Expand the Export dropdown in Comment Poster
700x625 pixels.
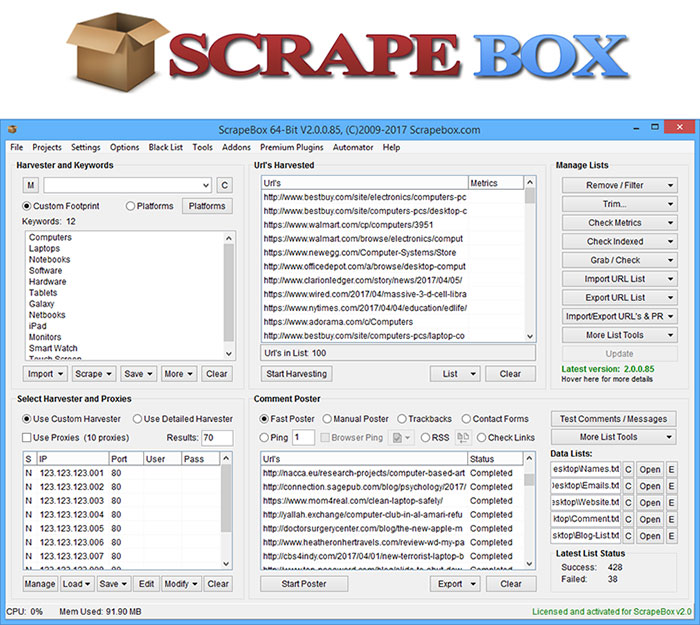tap(456, 584)
